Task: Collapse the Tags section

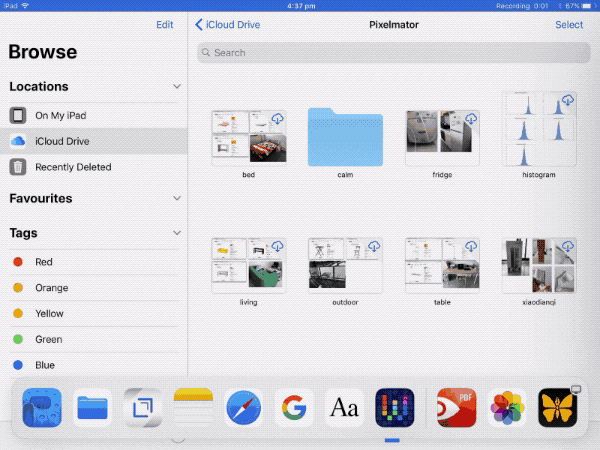Action: pyautogui.click(x=177, y=233)
